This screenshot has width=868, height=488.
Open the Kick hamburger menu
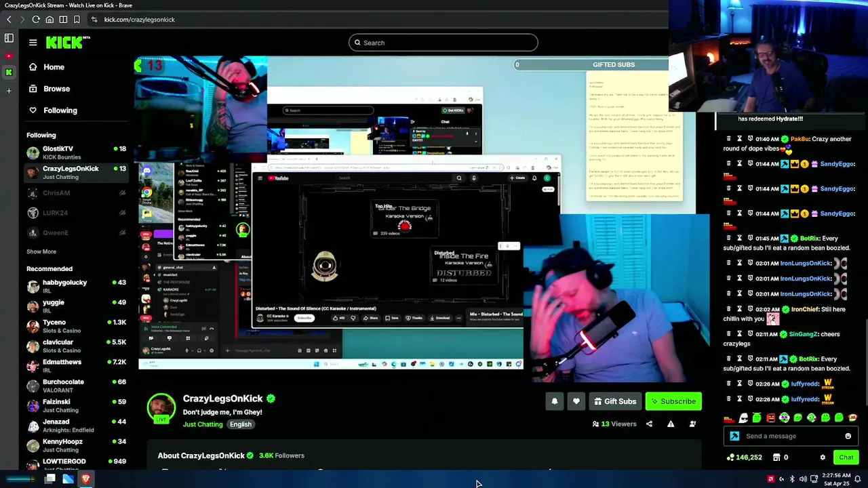[x=33, y=43]
